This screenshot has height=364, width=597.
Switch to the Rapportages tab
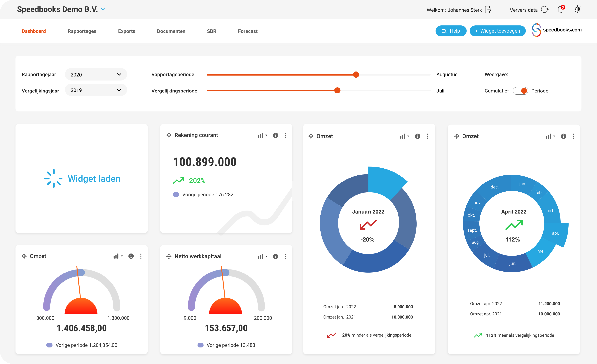click(x=82, y=31)
